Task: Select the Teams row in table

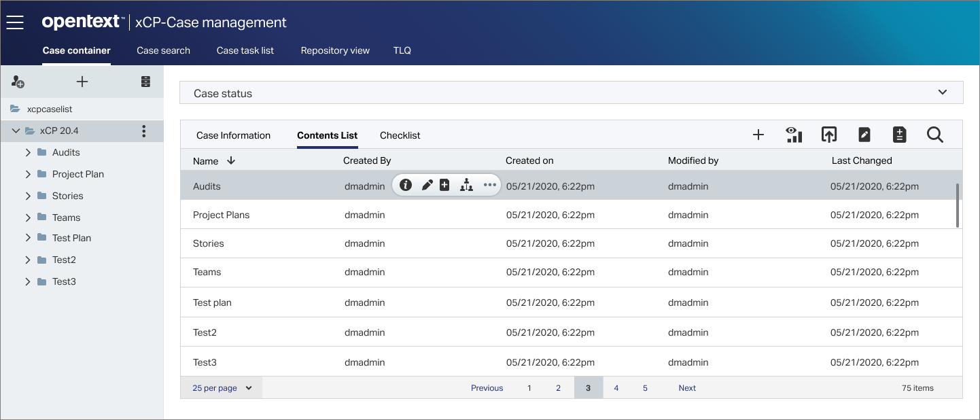Action: tap(572, 272)
